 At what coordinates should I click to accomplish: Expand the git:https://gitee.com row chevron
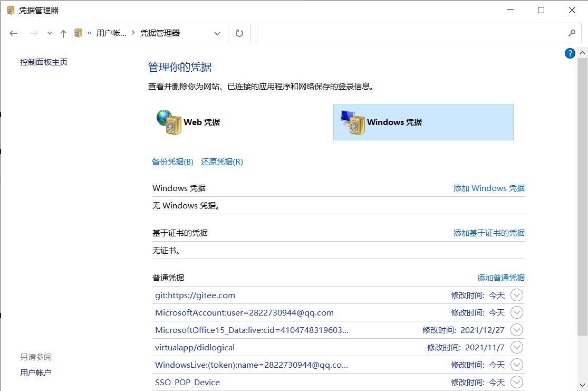(x=517, y=295)
